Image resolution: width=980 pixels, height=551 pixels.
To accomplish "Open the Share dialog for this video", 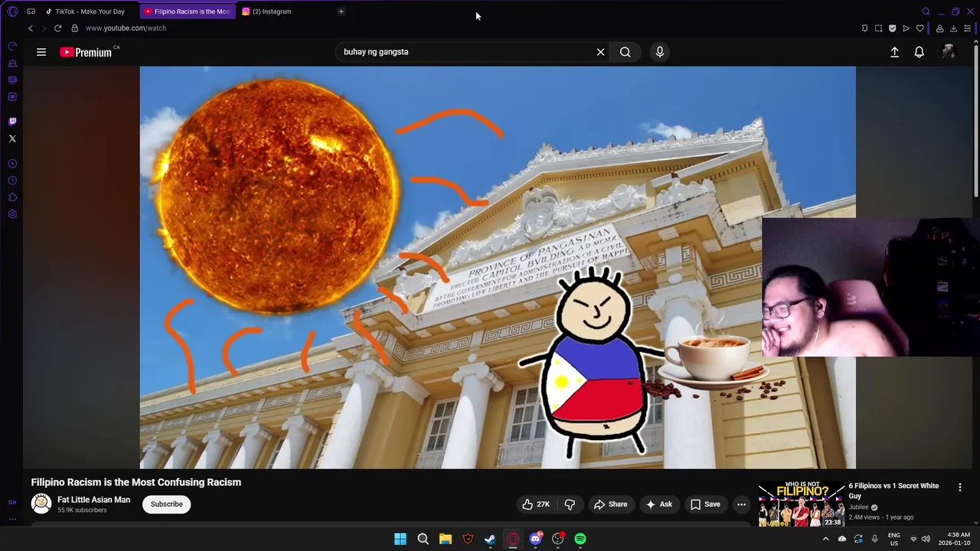I will [x=610, y=504].
